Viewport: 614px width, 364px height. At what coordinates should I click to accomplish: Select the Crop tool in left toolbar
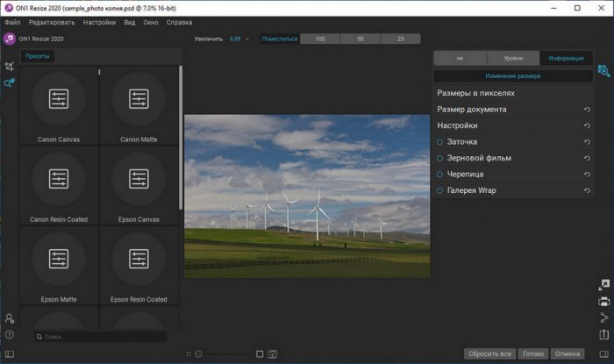10,66
